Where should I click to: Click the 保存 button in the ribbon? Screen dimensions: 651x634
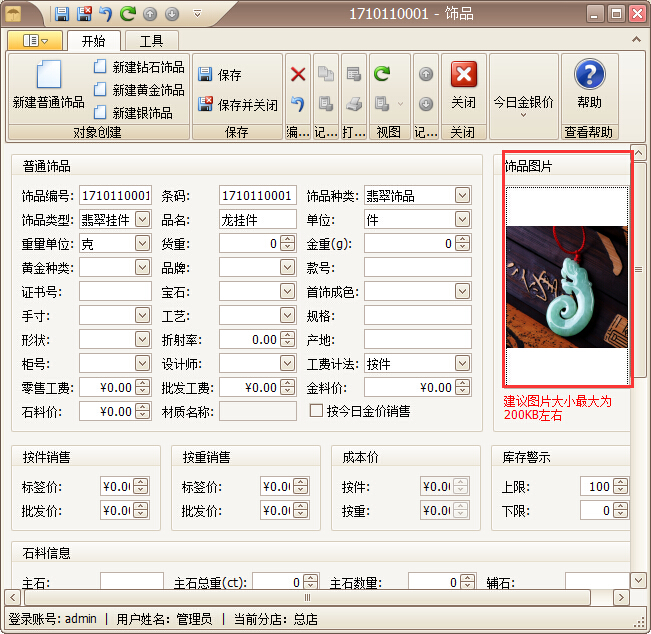(220, 75)
